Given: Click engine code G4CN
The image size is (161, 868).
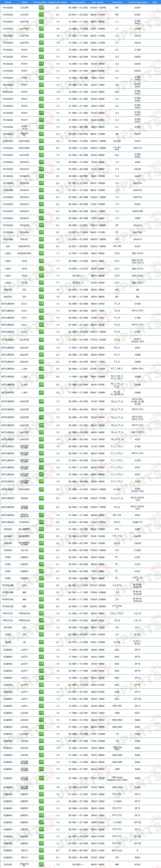Looking at the screenshot, I should (138, 43).
